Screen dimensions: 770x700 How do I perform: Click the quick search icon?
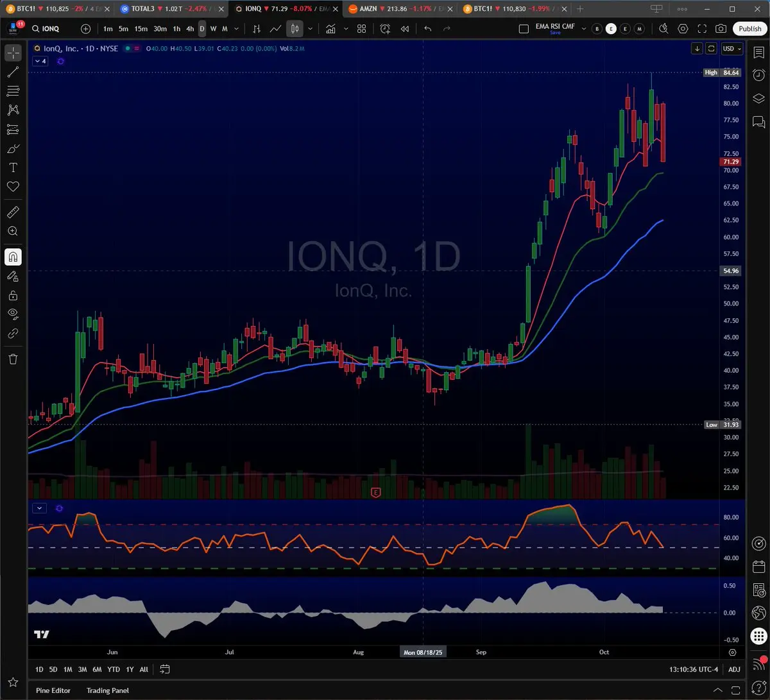(663, 29)
